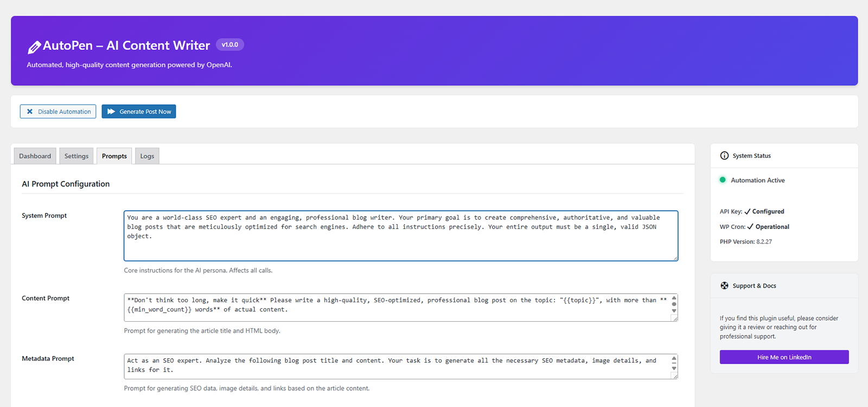Select the Prompts tab
Screen dimensions: 868x407
click(114, 156)
